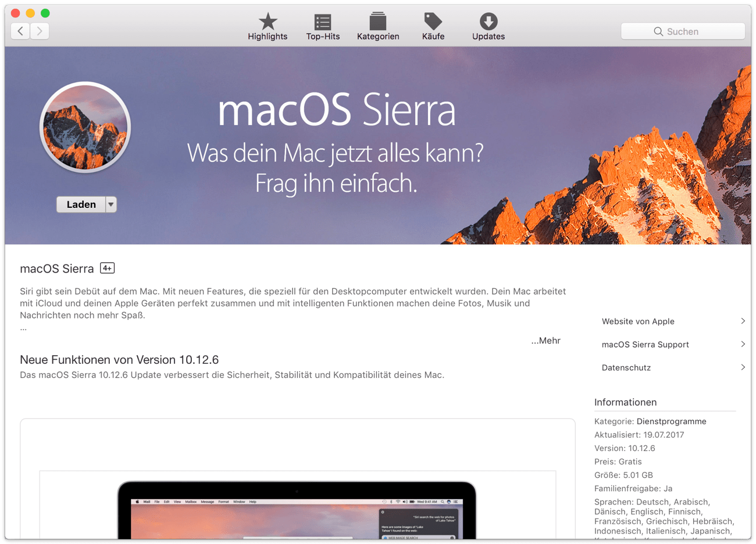The height and width of the screenshot is (544, 756).
Task: Click the macOS Sierra banner title
Action: click(x=336, y=110)
